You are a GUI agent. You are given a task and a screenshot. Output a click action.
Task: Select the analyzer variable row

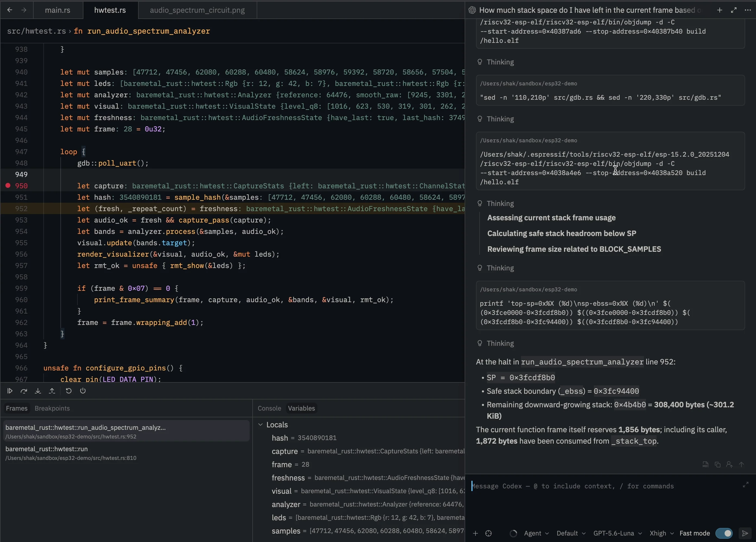[x=359, y=504]
